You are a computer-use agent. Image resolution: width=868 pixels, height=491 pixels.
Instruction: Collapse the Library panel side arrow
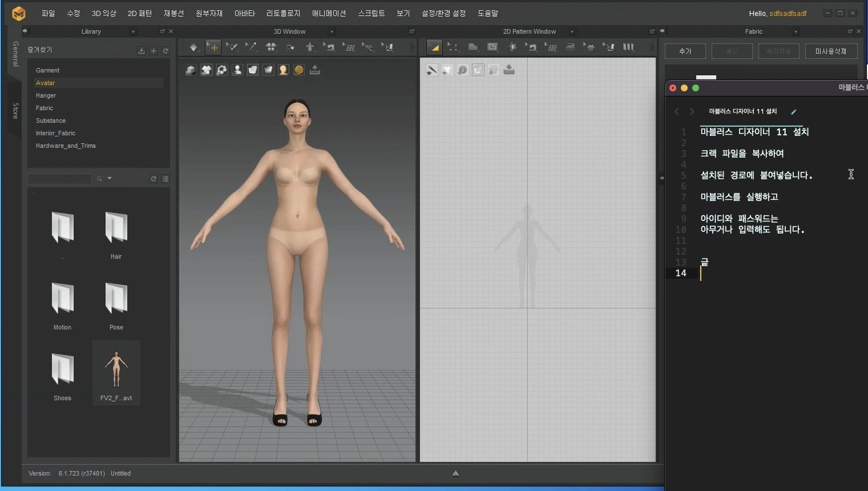click(x=25, y=31)
